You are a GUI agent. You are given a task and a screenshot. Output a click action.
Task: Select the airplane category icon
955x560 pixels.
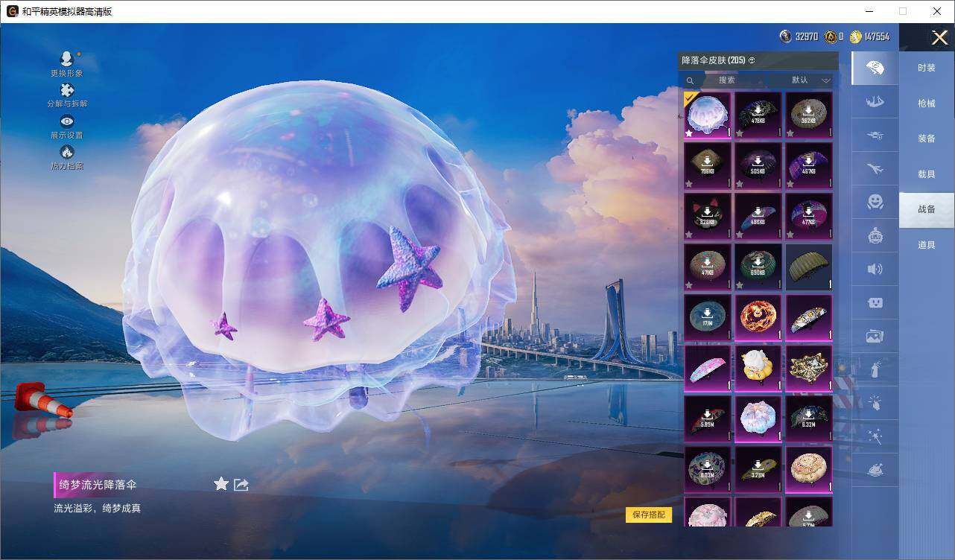click(875, 168)
